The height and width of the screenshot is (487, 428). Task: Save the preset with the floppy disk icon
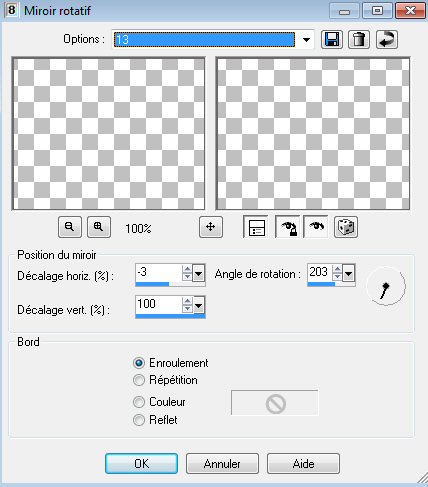point(332,40)
